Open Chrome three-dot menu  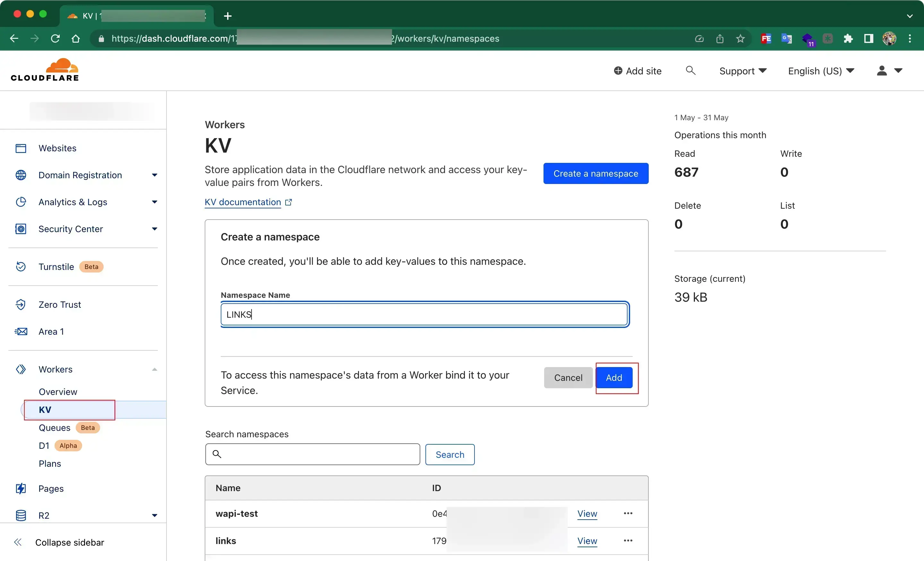(910, 38)
